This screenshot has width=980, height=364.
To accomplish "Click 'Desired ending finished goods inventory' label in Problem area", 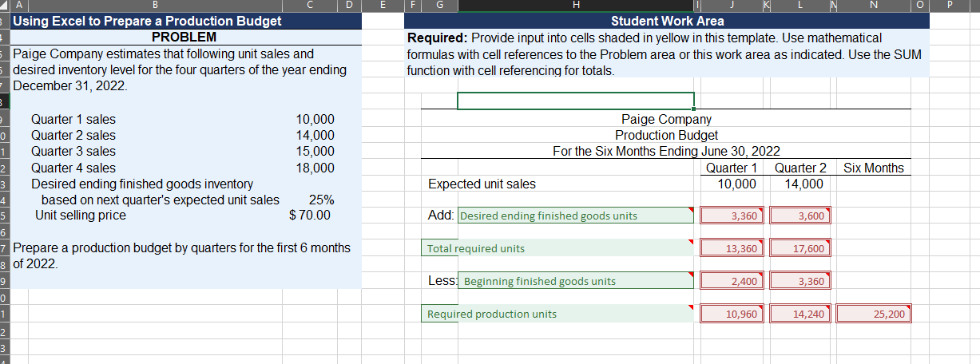I will (x=142, y=184).
